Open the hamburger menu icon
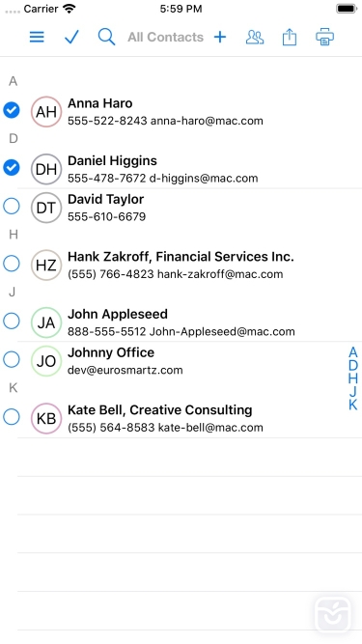 (37, 37)
